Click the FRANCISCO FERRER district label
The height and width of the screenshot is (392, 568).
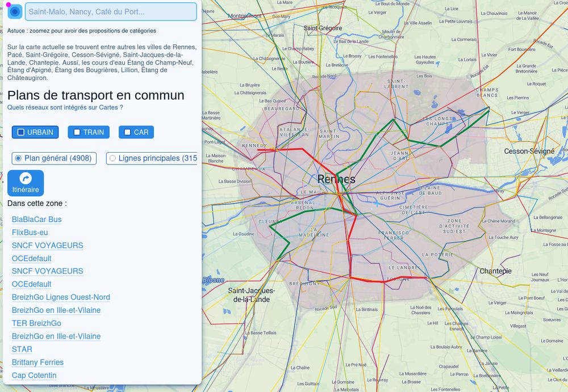pyautogui.click(x=394, y=235)
